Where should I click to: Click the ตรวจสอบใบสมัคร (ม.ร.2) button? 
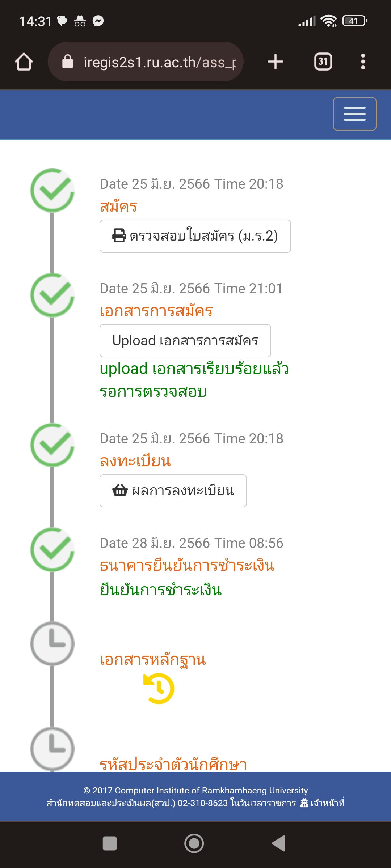coord(195,236)
